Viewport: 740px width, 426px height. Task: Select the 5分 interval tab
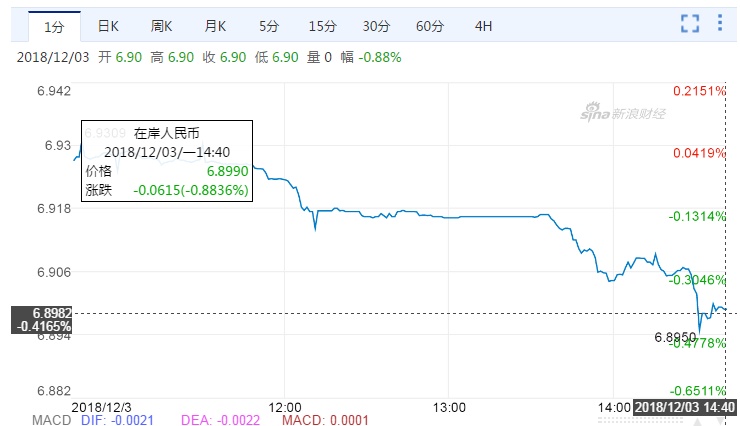pyautogui.click(x=268, y=23)
